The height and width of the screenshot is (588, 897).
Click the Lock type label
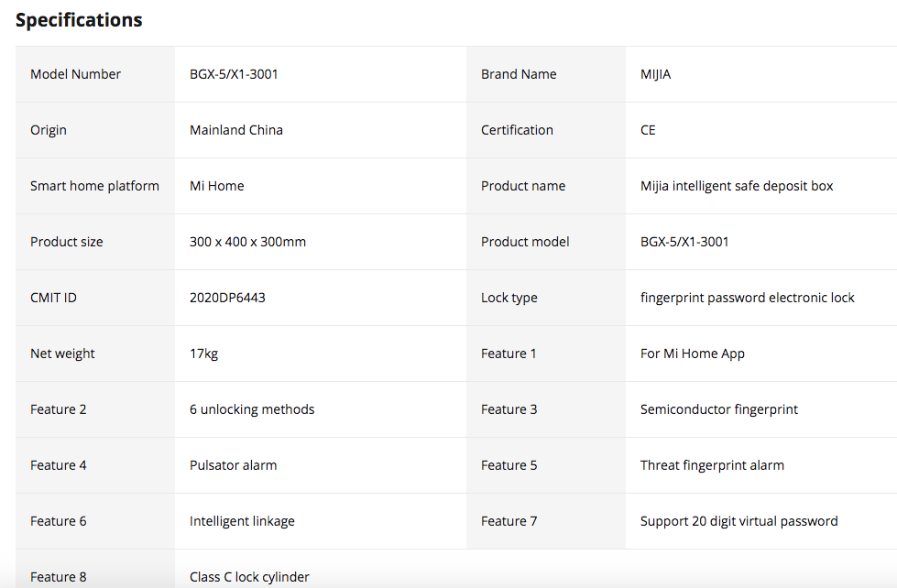[x=509, y=298]
